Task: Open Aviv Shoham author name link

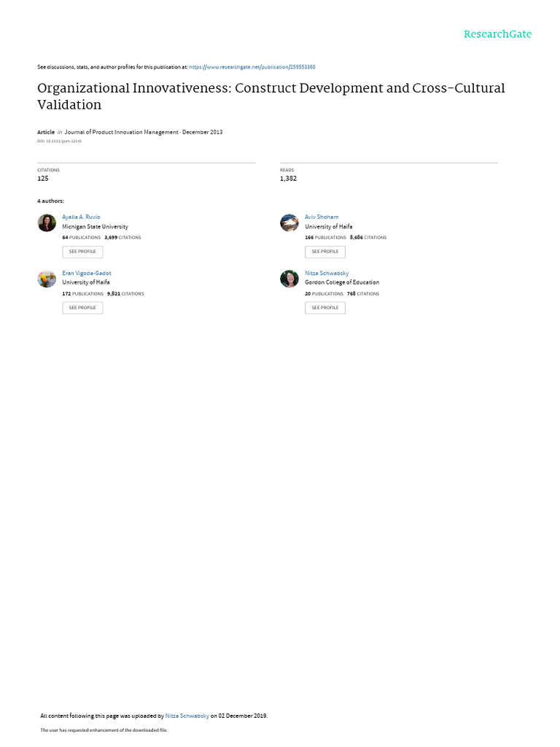Action: click(322, 217)
